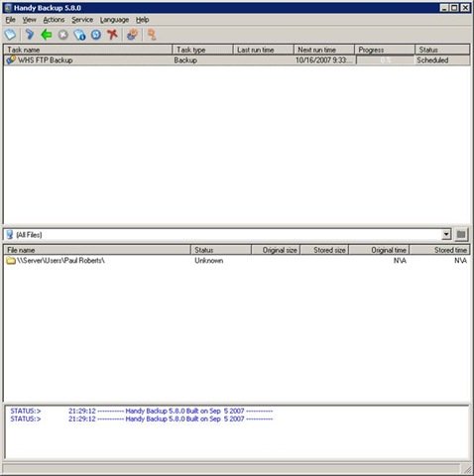
Task: Click the New Task toolbar icon
Action: [x=11, y=35]
